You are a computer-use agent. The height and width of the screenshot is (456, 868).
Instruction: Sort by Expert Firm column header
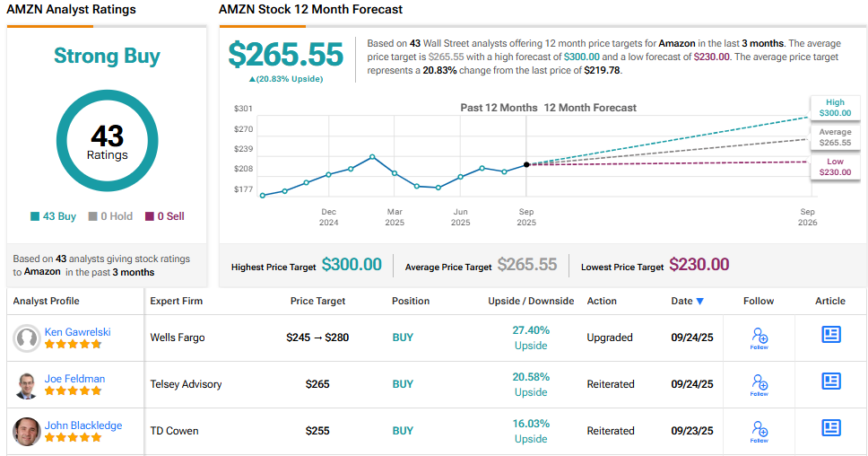tap(176, 301)
